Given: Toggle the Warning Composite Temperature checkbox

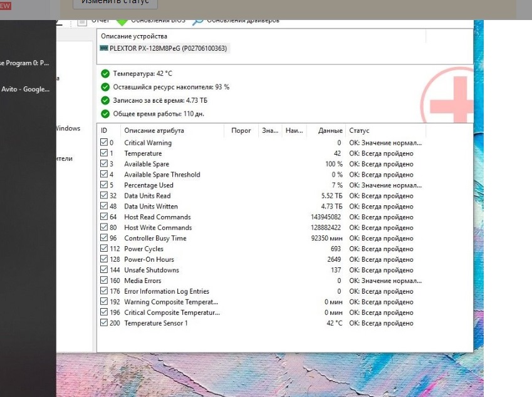Looking at the screenshot, I should (104, 301).
